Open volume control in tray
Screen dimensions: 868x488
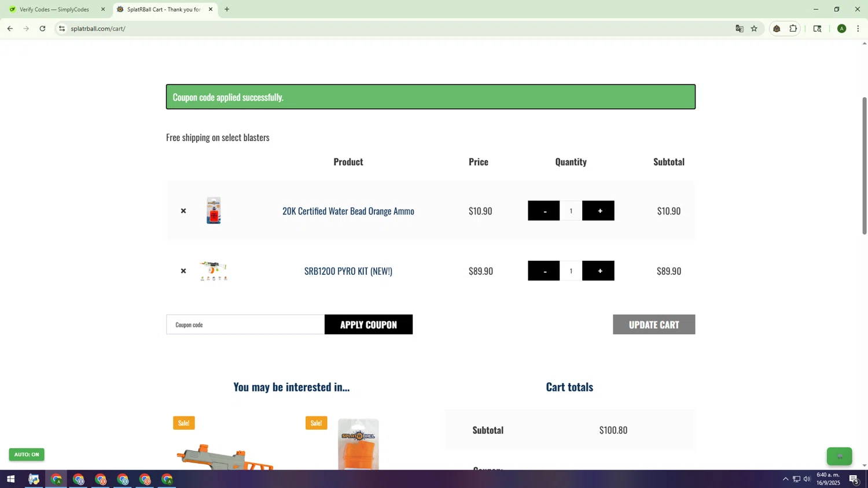[x=807, y=479]
